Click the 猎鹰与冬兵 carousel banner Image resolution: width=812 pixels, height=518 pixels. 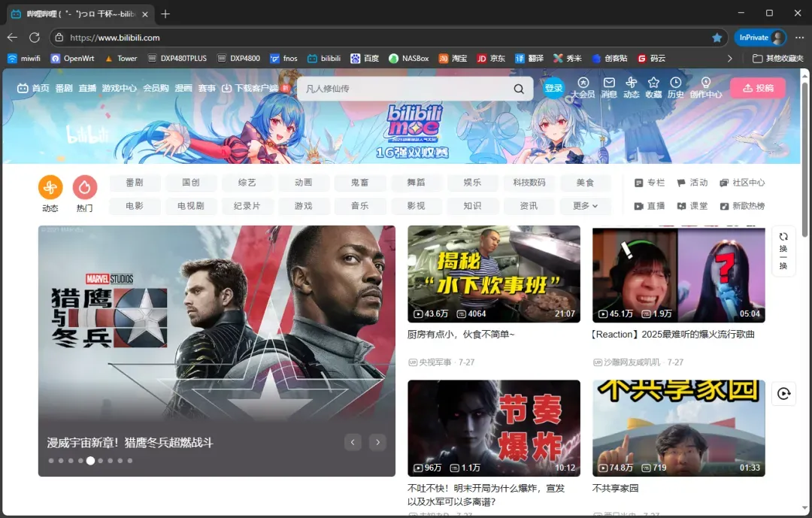[217, 350]
